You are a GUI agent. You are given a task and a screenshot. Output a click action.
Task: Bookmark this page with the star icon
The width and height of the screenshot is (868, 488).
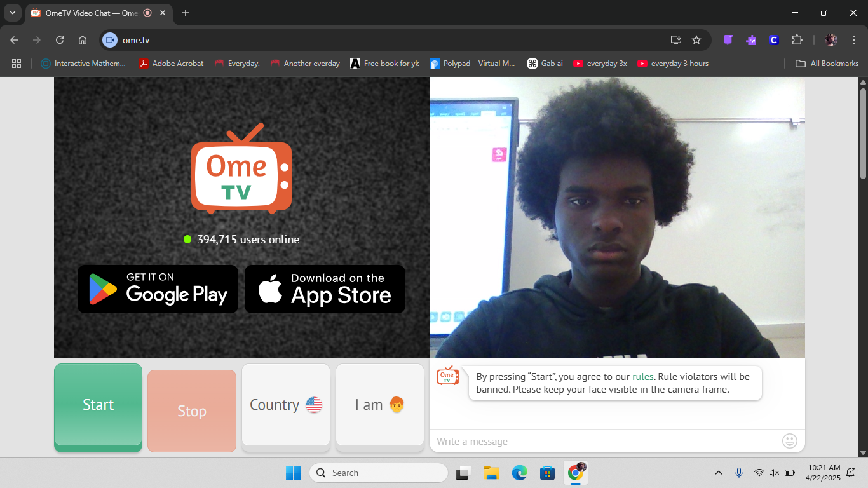[696, 40]
